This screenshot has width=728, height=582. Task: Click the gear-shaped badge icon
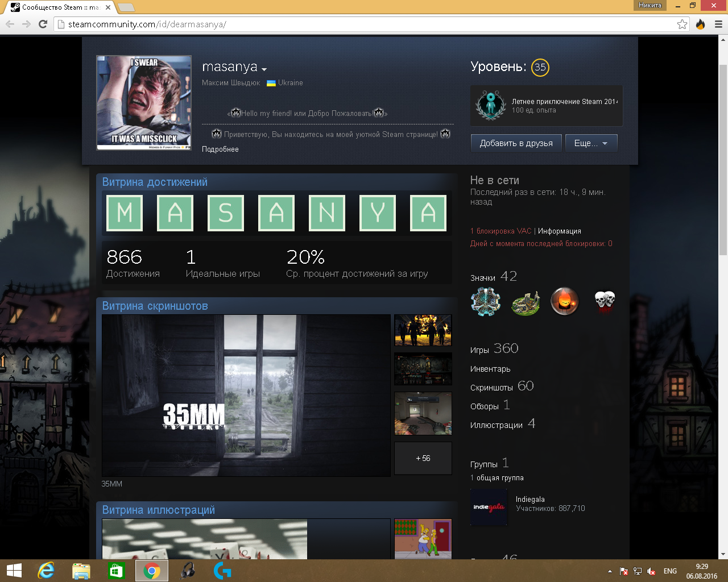(x=486, y=301)
